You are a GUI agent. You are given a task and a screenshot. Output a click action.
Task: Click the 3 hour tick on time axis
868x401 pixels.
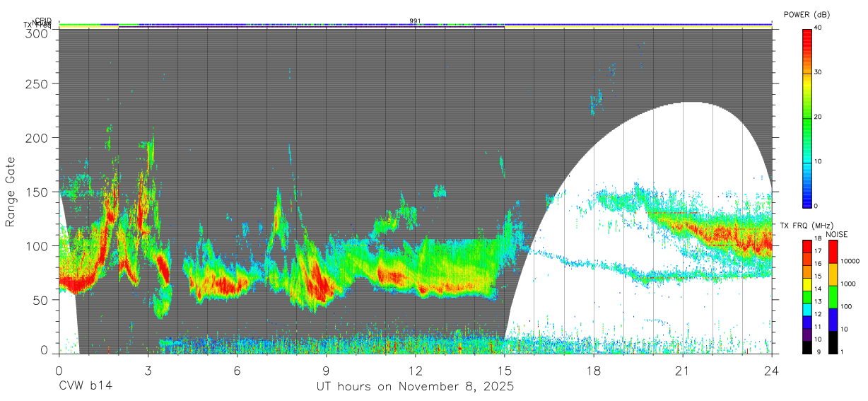click(x=148, y=370)
